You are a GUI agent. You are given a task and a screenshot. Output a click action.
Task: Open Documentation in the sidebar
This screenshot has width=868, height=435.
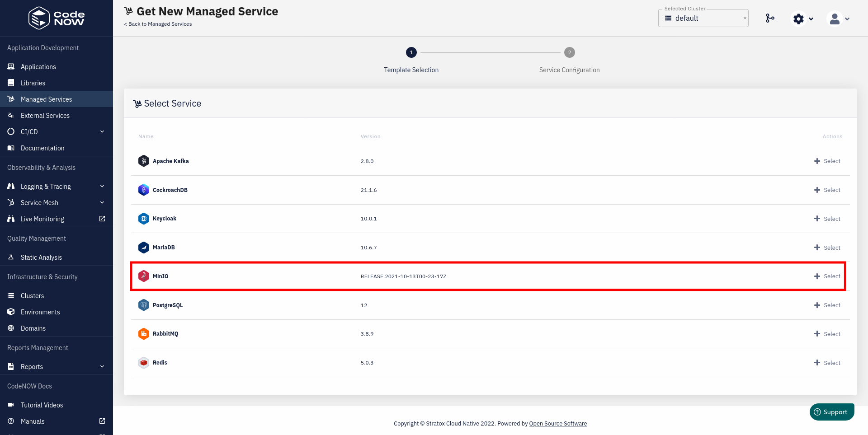57,148
